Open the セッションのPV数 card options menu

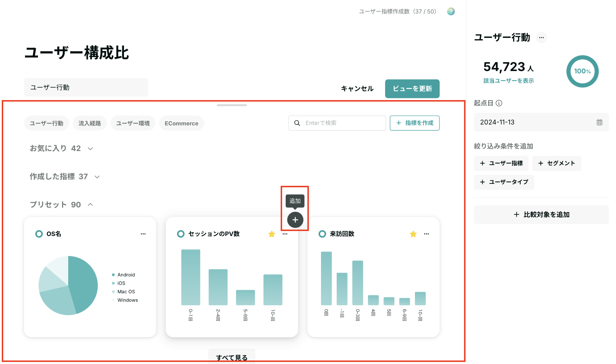285,234
